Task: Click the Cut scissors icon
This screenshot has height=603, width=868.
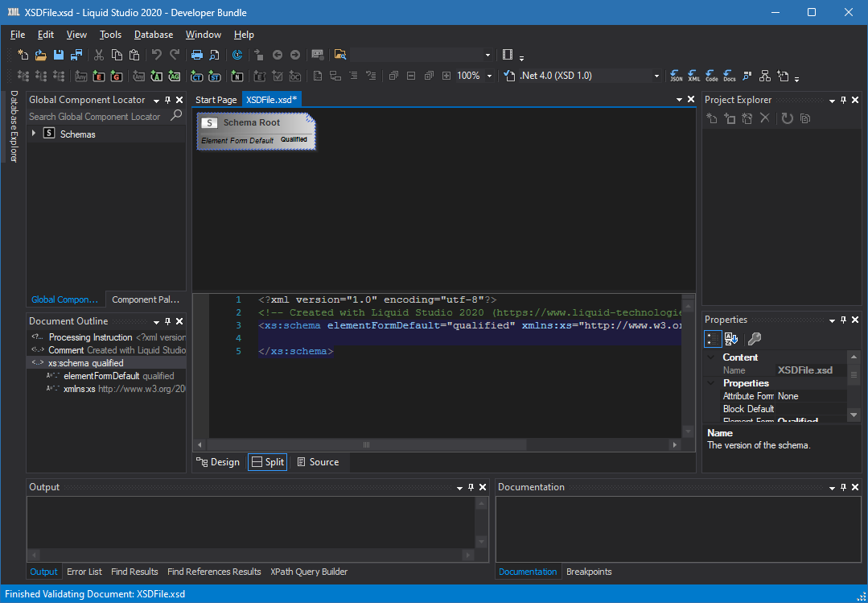Action: [99, 55]
